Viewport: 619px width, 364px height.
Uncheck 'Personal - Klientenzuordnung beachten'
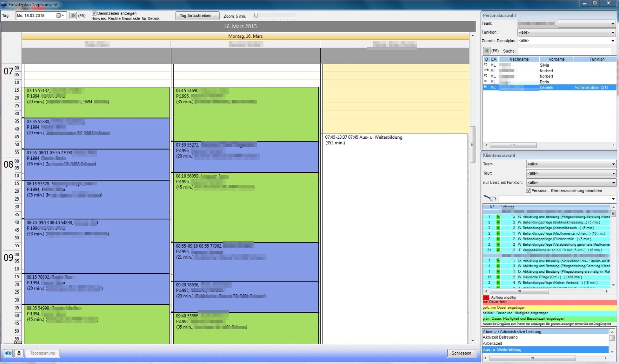click(x=528, y=190)
